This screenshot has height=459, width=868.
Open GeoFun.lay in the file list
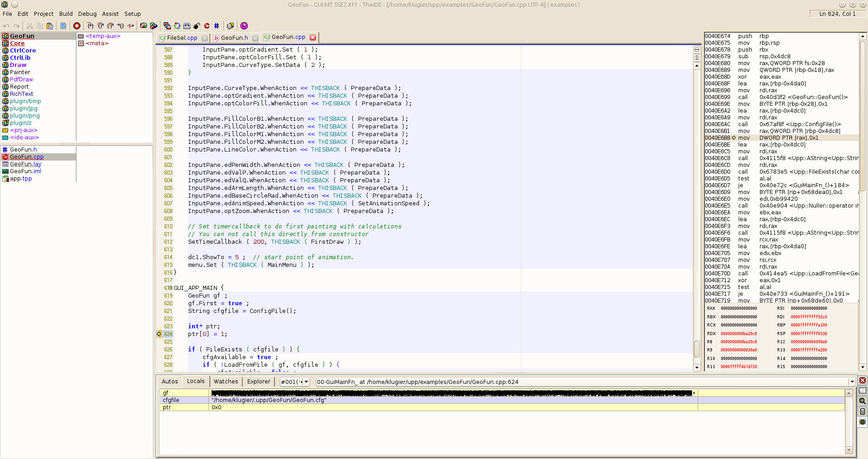pyautogui.click(x=25, y=164)
